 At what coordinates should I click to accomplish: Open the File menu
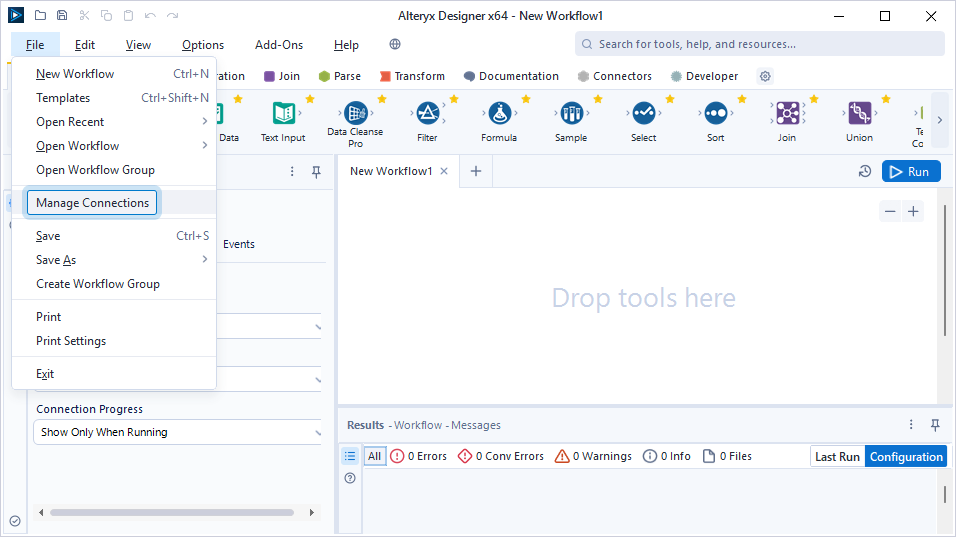click(35, 45)
